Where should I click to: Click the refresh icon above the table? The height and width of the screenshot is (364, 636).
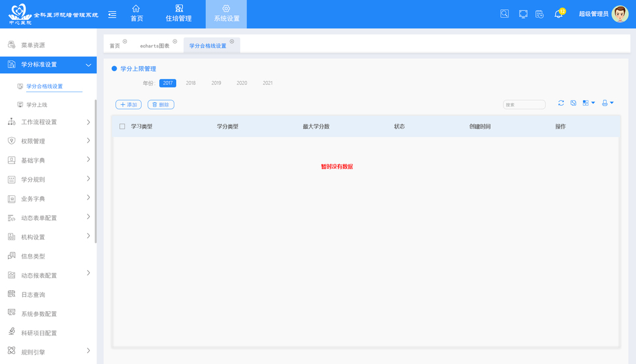coord(561,103)
